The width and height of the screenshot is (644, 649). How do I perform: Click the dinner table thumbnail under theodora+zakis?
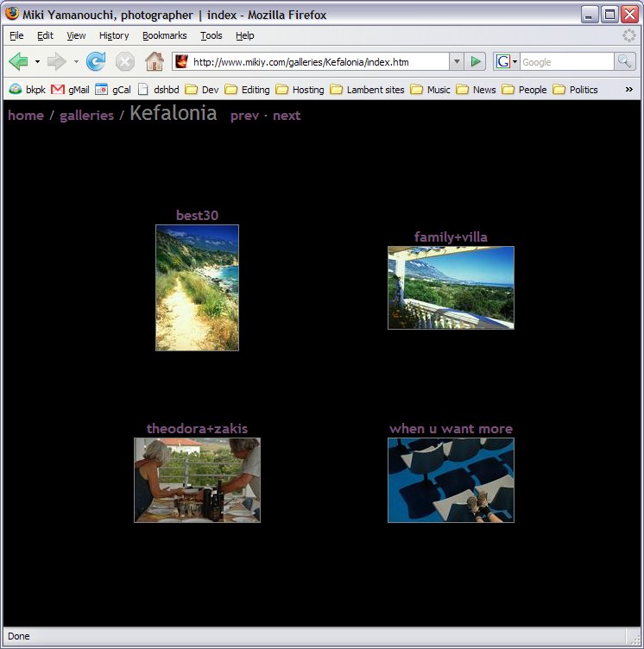pyautogui.click(x=197, y=480)
